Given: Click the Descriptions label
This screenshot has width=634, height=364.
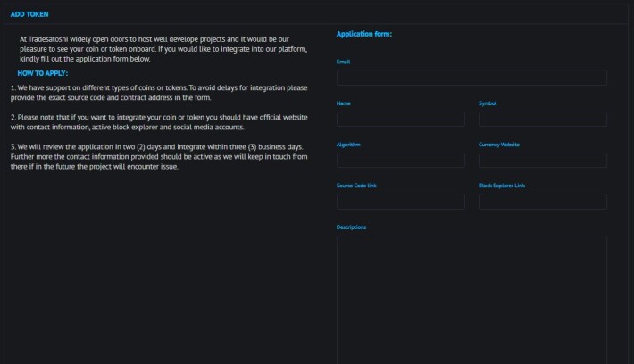Looking at the screenshot, I should pos(351,227).
